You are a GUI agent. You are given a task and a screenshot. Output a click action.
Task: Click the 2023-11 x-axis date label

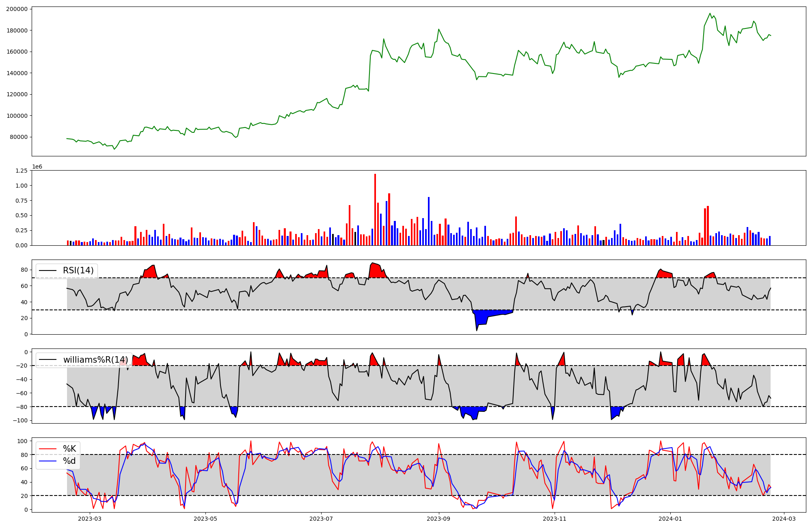tap(554, 519)
